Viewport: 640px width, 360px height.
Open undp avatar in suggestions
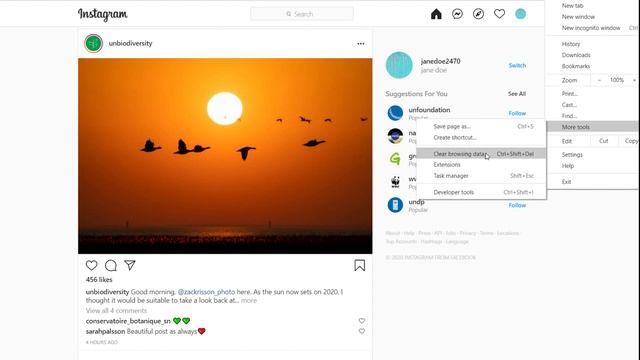pyautogui.click(x=395, y=205)
